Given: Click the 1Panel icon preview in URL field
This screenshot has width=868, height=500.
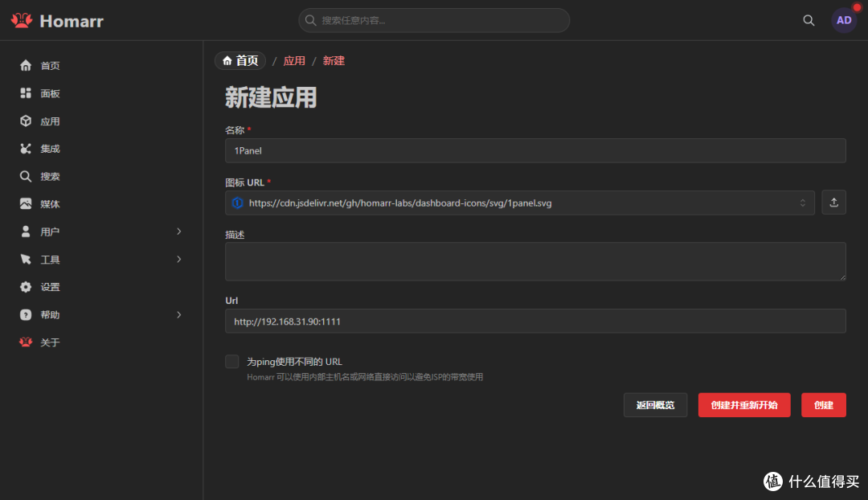Looking at the screenshot, I should pyautogui.click(x=237, y=203).
